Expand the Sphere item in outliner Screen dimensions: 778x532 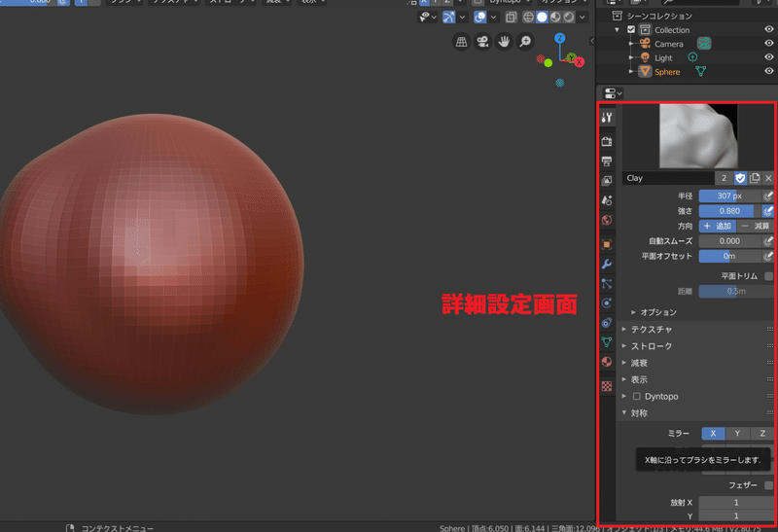point(631,71)
